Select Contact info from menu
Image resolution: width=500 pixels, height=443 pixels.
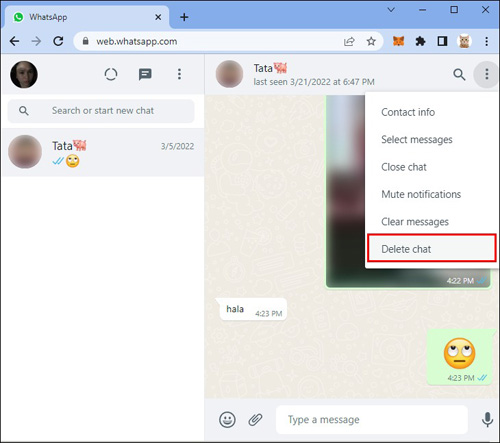pyautogui.click(x=431, y=112)
